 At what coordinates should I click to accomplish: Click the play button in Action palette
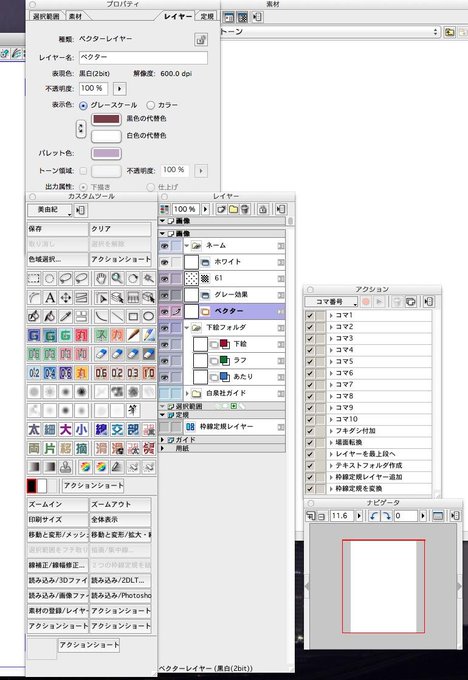pyautogui.click(x=379, y=302)
